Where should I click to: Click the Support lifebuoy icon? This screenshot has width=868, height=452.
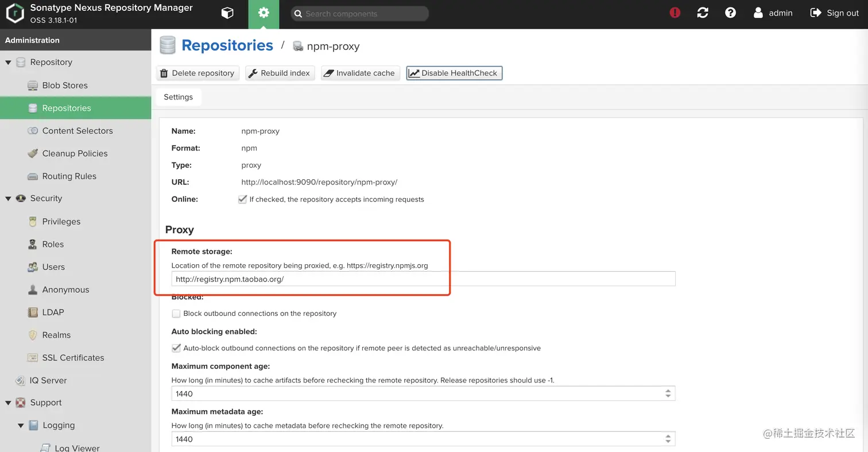(21, 403)
